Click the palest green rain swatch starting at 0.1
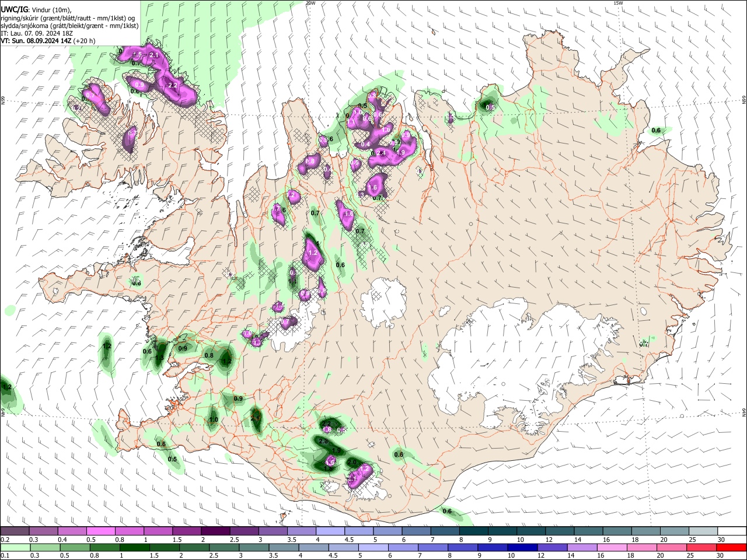The width and height of the screenshot is (747, 560). coord(15,547)
